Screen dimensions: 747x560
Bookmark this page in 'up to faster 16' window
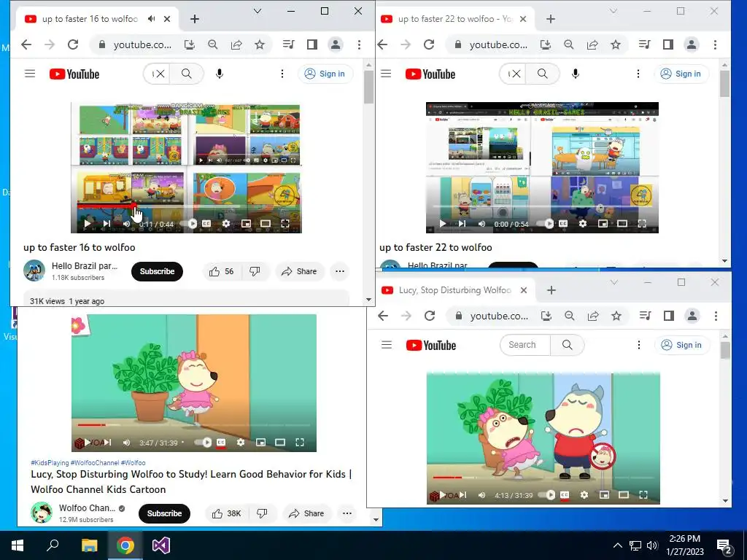coord(260,44)
